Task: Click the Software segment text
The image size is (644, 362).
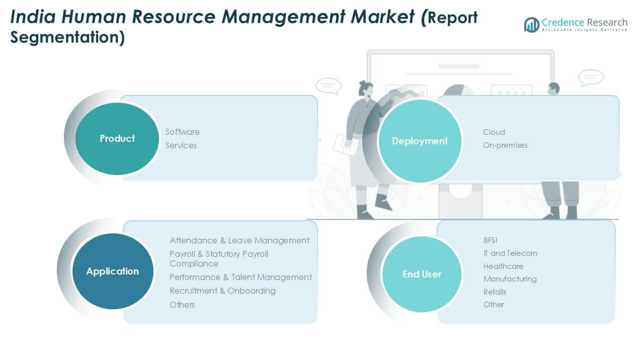Action: [x=183, y=132]
